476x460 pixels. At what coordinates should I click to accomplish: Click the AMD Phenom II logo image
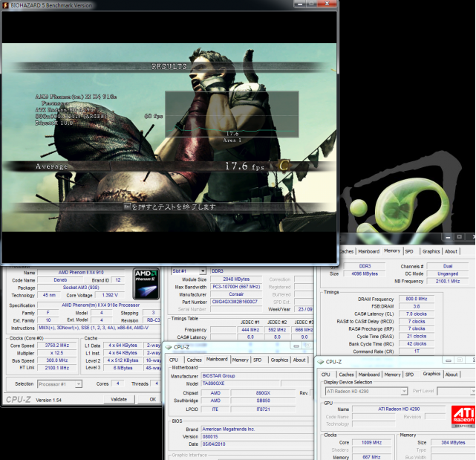tap(146, 284)
